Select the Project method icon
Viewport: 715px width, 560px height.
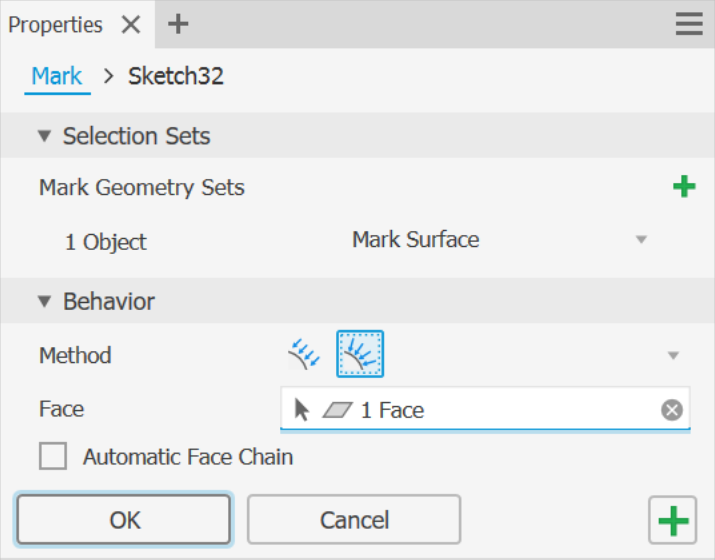304,354
